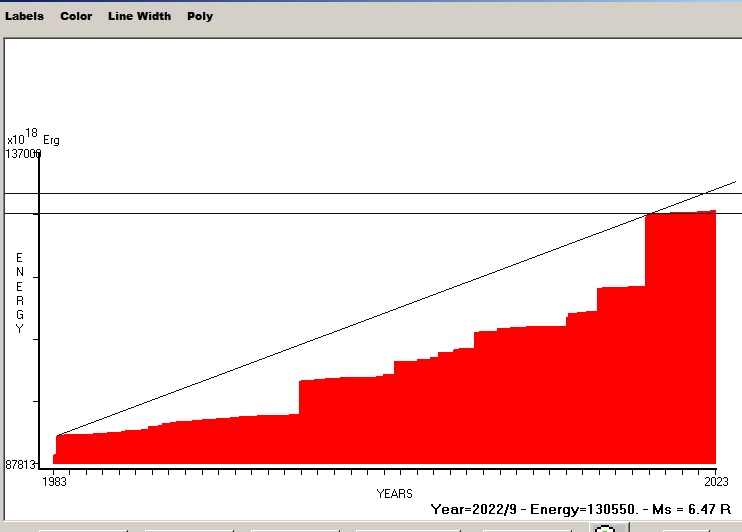Open the Line Width menu

139,16
